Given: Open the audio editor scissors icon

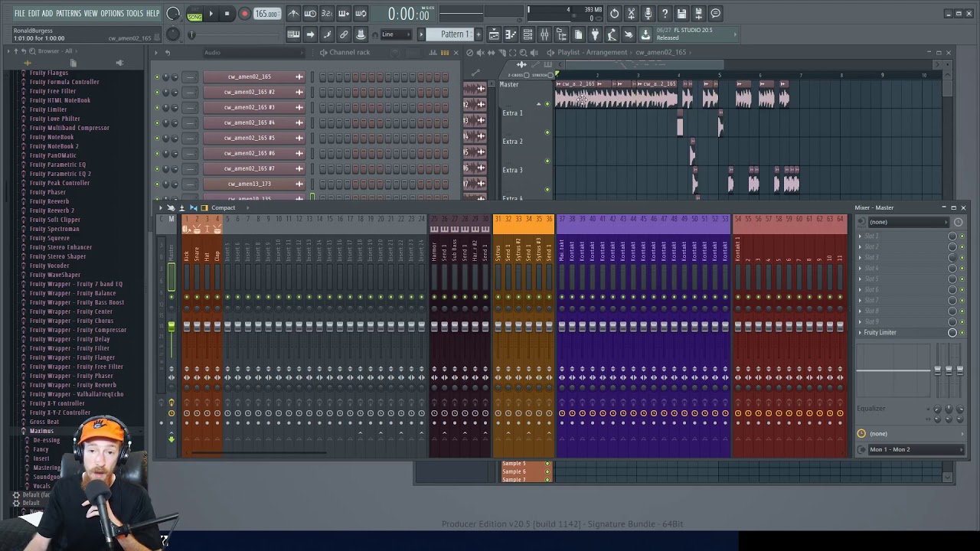Looking at the screenshot, I should click(631, 14).
